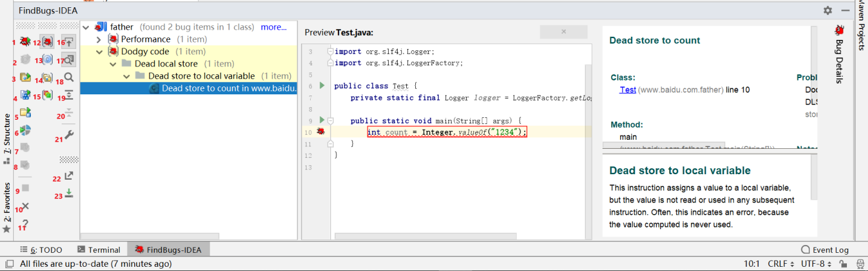The width and height of the screenshot is (868, 271).
Task: Toggle grouping by bug category
Action: pyautogui.click(x=47, y=42)
